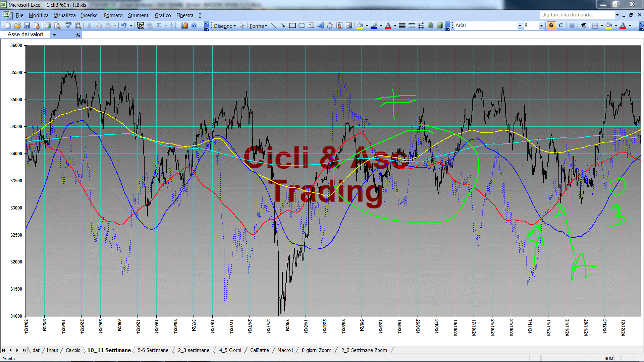Open Excel Help question mark icon

[x=194, y=25]
